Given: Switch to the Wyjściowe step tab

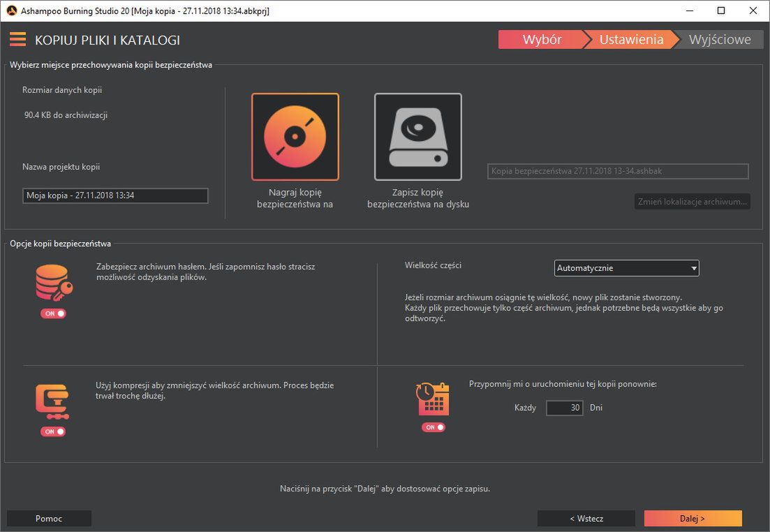Looking at the screenshot, I should click(720, 39).
